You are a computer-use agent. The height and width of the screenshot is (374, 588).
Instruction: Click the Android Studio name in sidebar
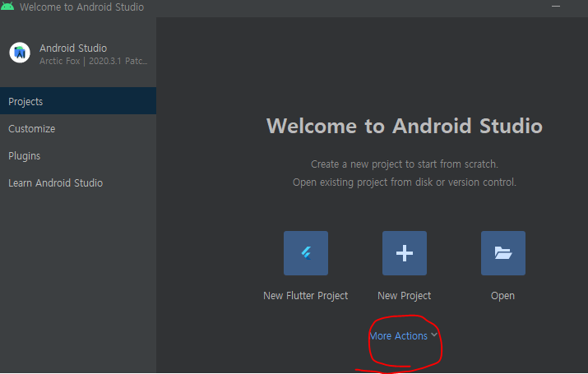(x=73, y=48)
